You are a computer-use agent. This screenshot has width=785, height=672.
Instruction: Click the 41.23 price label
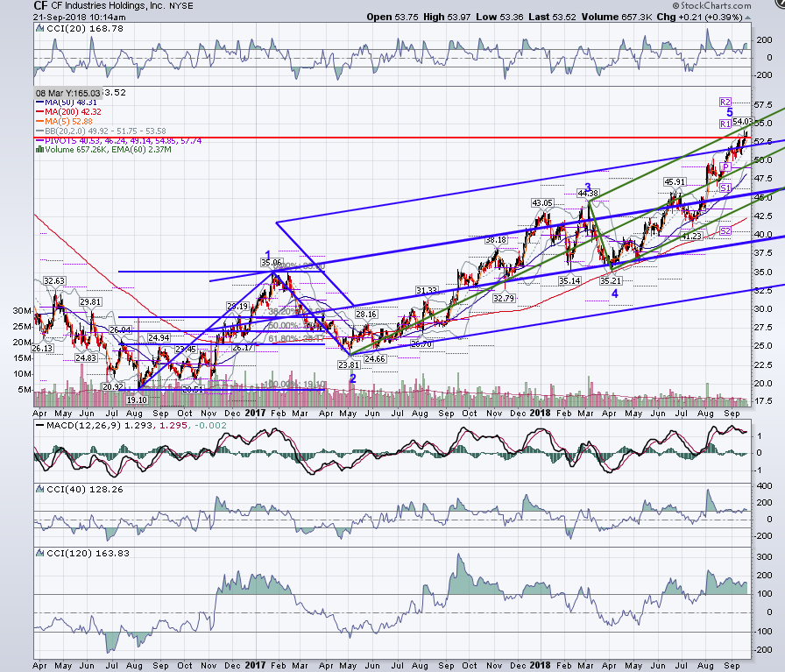pos(692,236)
